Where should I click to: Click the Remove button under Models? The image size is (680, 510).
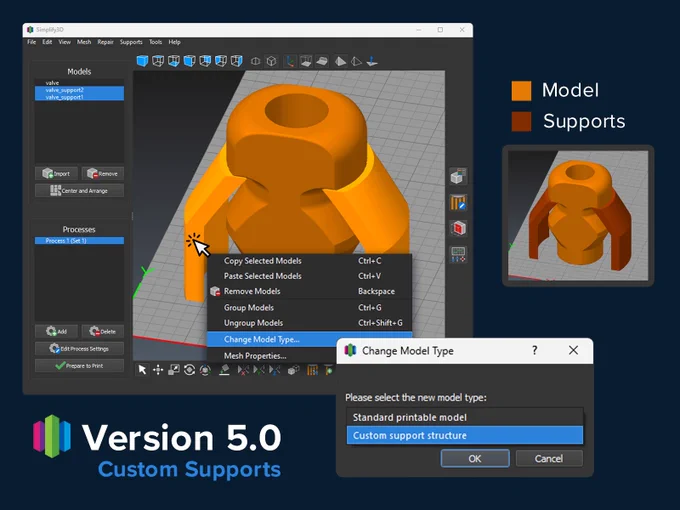coord(103,173)
